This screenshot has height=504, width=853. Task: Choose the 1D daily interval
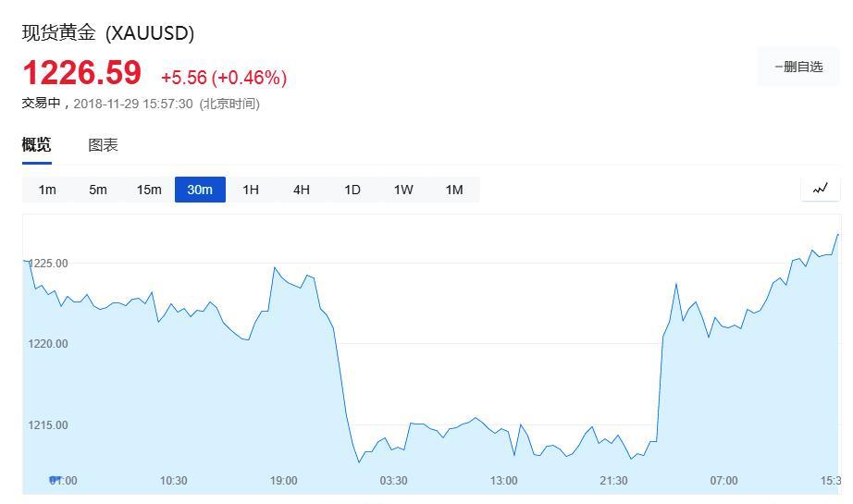coord(352,190)
